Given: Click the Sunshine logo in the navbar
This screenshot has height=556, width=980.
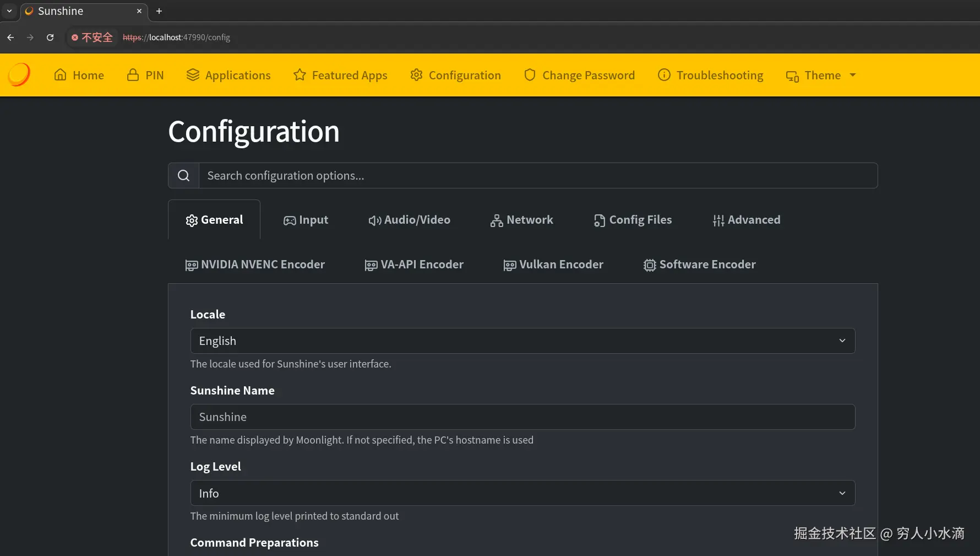Looking at the screenshot, I should coord(19,75).
